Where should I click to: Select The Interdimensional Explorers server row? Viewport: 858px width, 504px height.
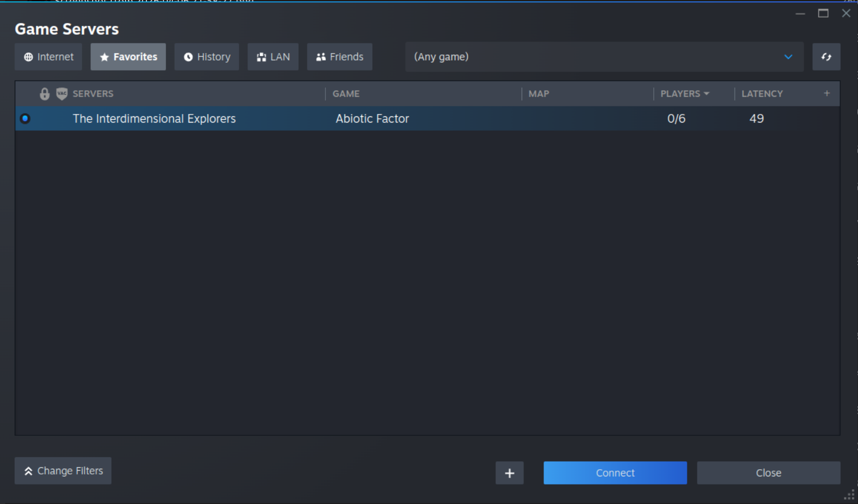154,118
